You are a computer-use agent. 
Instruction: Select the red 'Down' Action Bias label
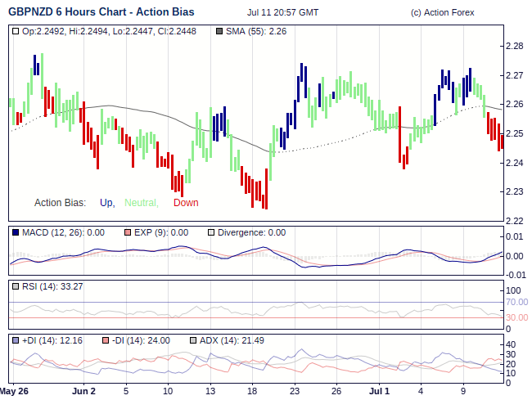(186, 203)
